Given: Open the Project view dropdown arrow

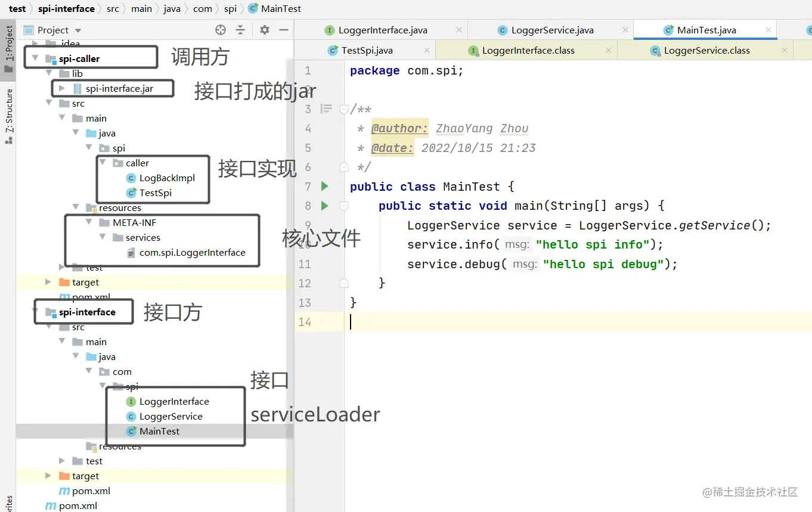Looking at the screenshot, I should [x=78, y=30].
